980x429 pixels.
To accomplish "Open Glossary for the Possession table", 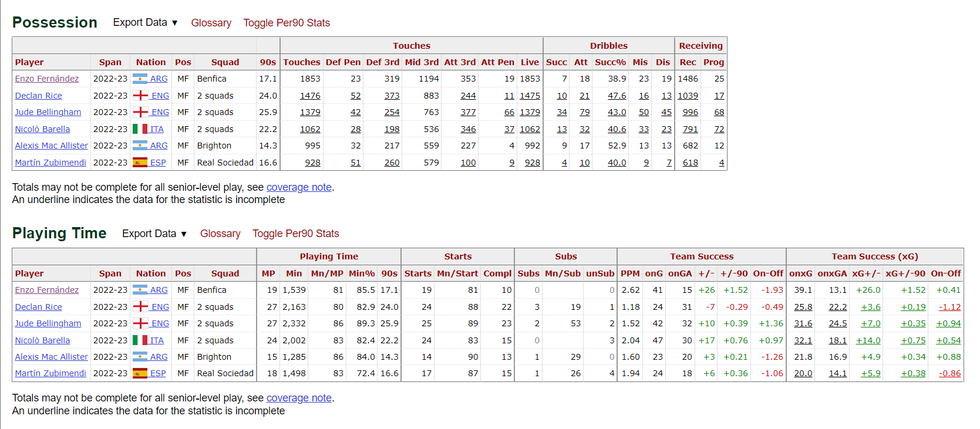I will point(211,23).
